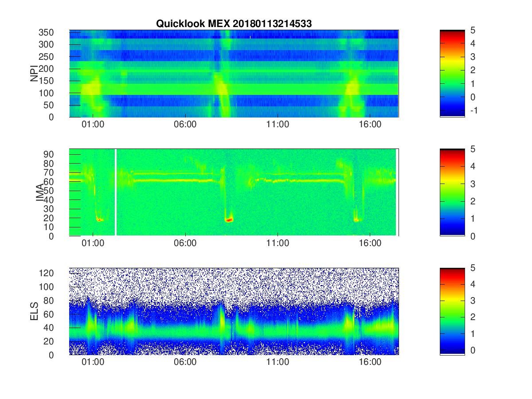Image resolution: width=532 pixels, height=399 pixels.
Task: Click the 5 label on IMA colorbar
Action: point(473,149)
